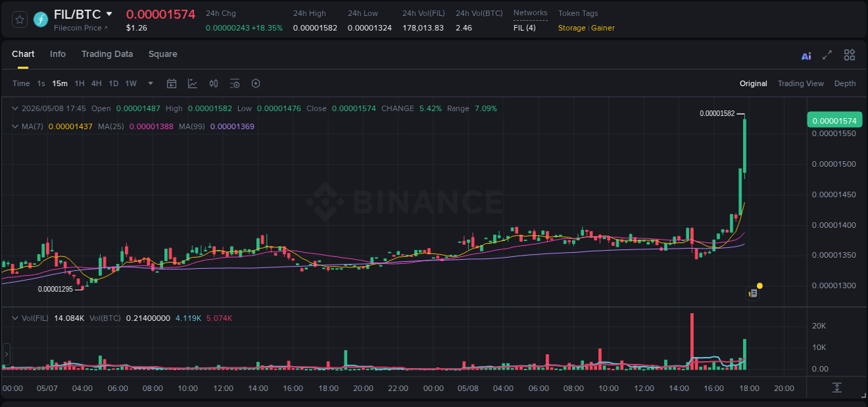868x407 pixels.
Task: Click the auto-fit price scale icon
Action: [x=837, y=388]
